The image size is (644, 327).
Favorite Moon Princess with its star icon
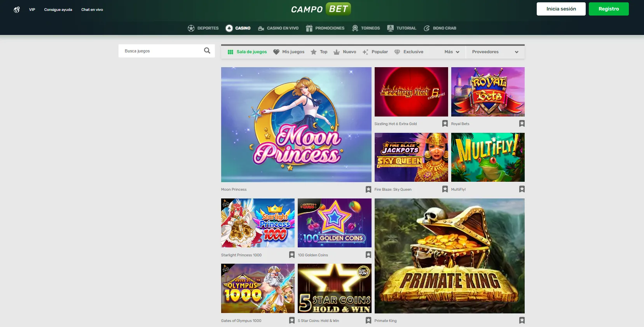pos(368,189)
